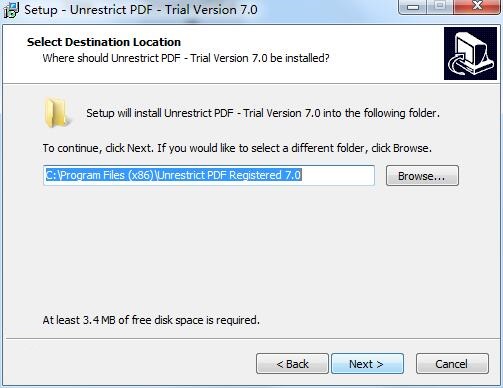Open the Browse... folder picker
This screenshot has width=503, height=388.
coord(422,176)
